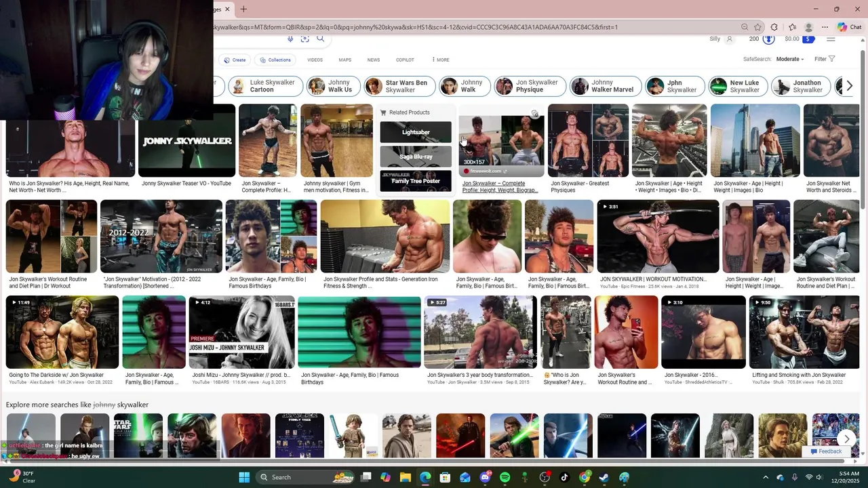Viewport: 868px width, 488px height.
Task: Show hidden system tray icons chevron
Action: point(766,477)
